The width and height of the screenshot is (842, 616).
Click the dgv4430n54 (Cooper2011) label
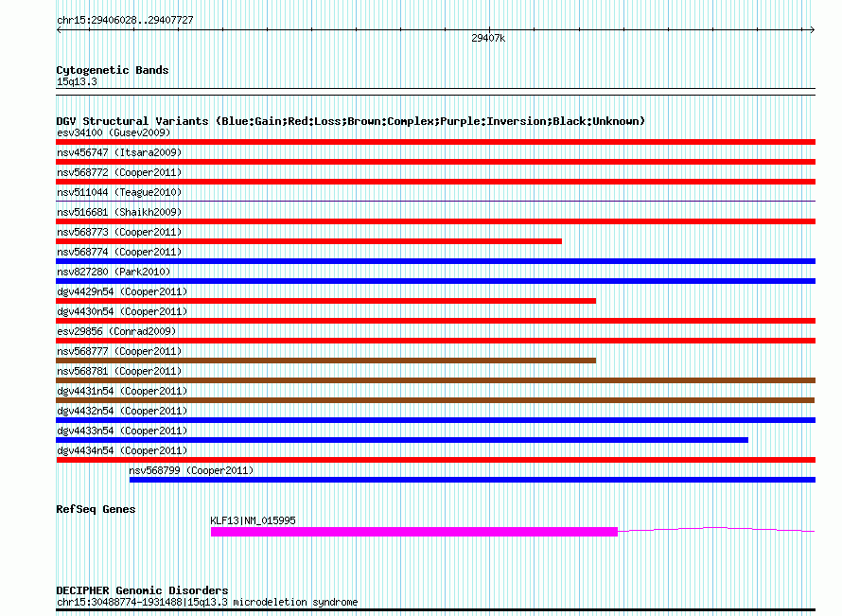(122, 311)
